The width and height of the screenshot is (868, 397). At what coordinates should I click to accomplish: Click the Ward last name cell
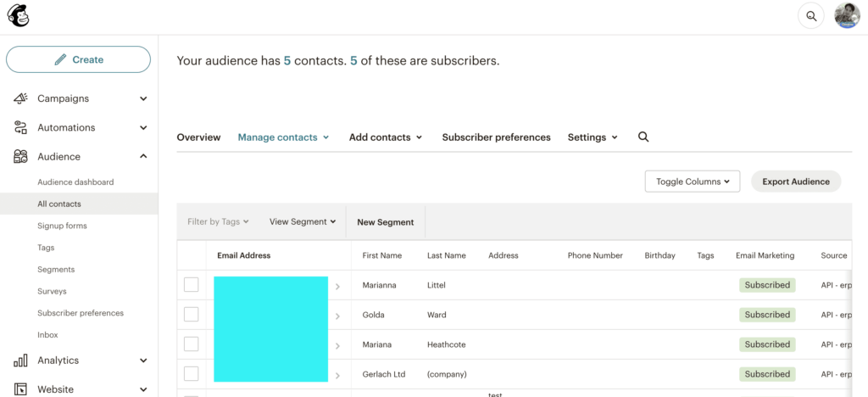pyautogui.click(x=437, y=315)
